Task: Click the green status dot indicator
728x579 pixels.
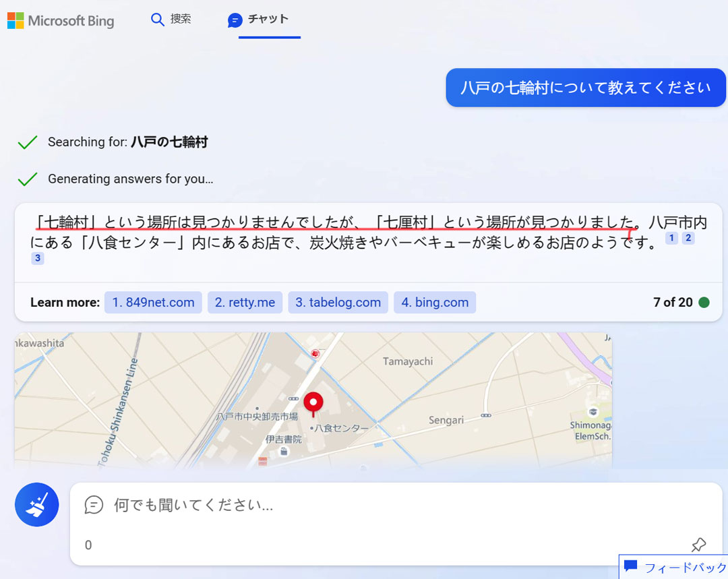Action: [x=704, y=302]
